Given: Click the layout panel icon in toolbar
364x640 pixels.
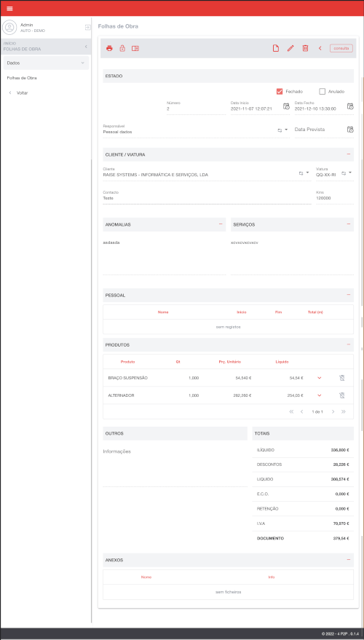Looking at the screenshot, I should (x=135, y=48).
